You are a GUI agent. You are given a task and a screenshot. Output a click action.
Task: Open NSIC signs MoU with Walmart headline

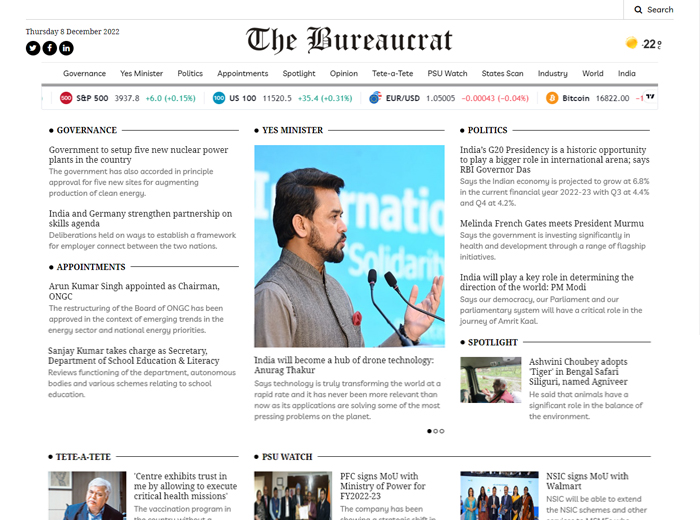pos(587,481)
